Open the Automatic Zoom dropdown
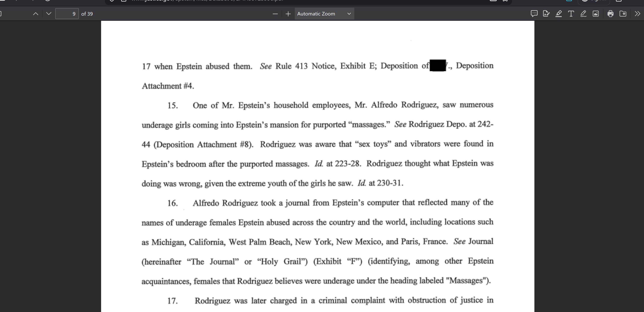Image resolution: width=644 pixels, height=312 pixels. click(324, 14)
